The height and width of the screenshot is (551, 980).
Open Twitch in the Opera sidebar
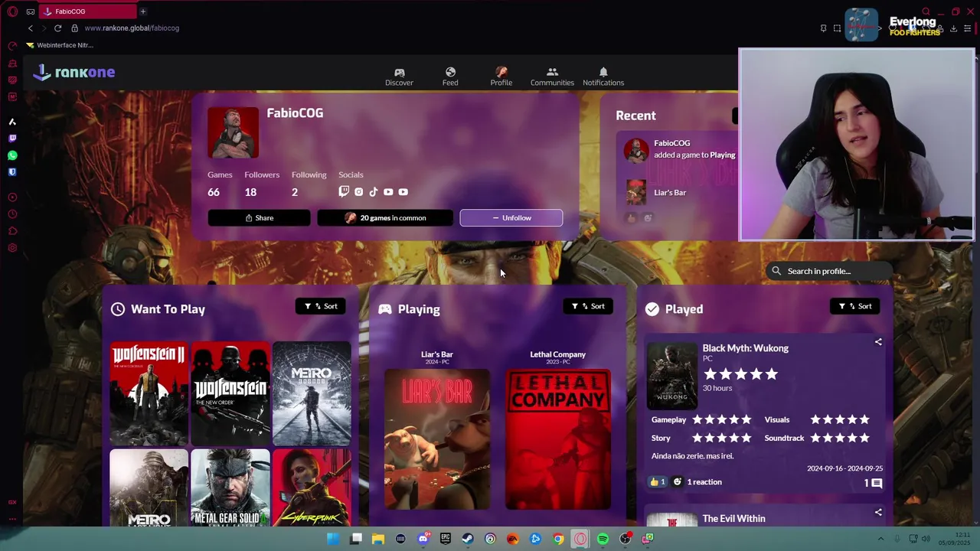(x=12, y=139)
